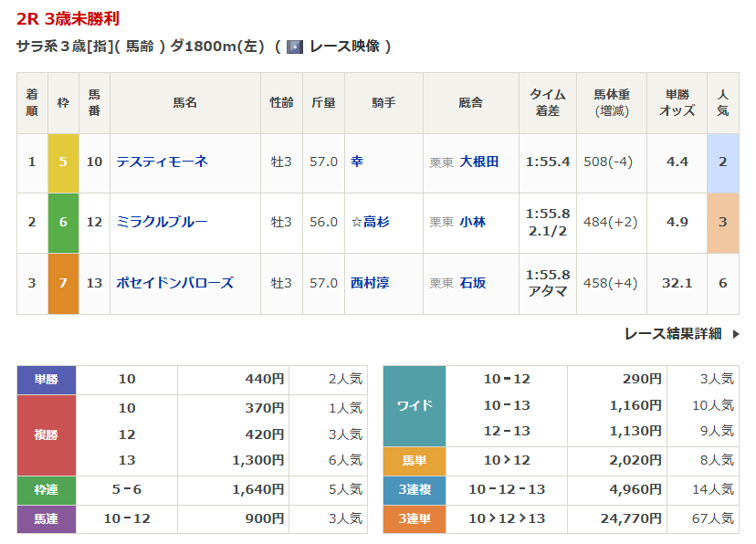Select the blue 単勝 payout label

pos(47,380)
